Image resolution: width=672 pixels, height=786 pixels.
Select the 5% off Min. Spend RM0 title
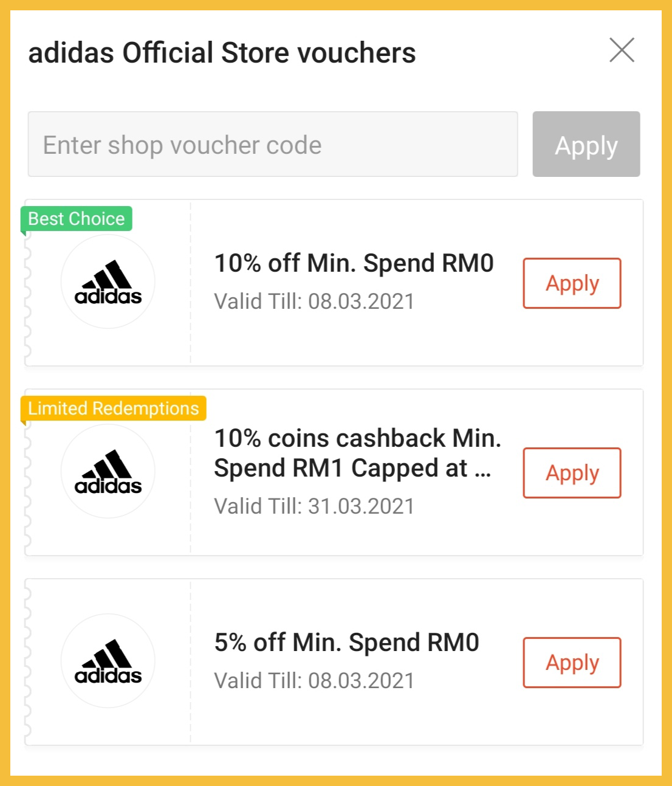click(x=346, y=643)
